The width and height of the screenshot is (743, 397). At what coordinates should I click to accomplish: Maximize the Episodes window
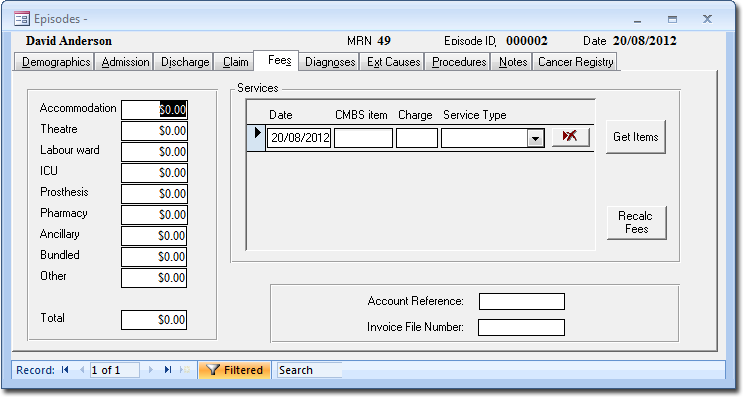point(672,19)
